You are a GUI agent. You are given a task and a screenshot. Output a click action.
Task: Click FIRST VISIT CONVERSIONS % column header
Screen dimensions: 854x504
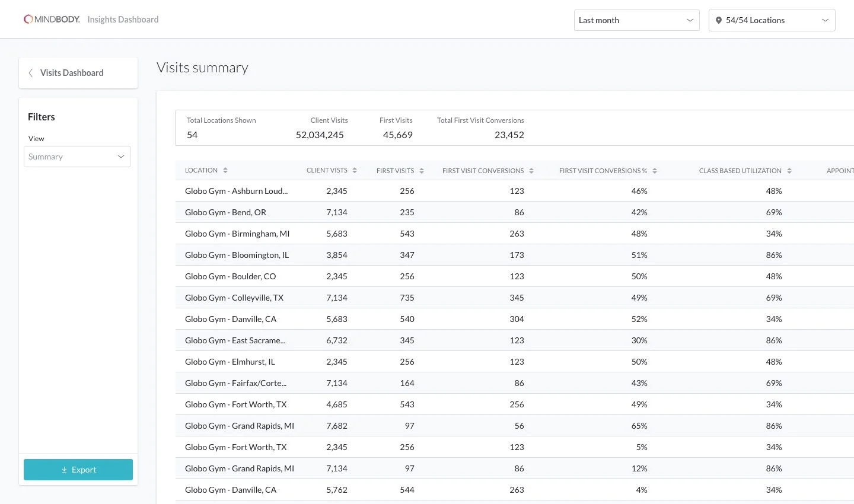603,171
